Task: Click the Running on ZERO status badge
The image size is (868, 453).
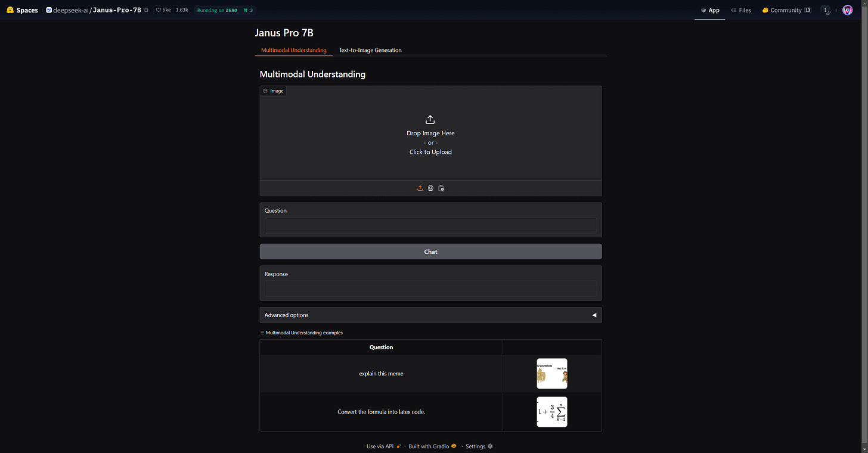Action: tap(226, 10)
